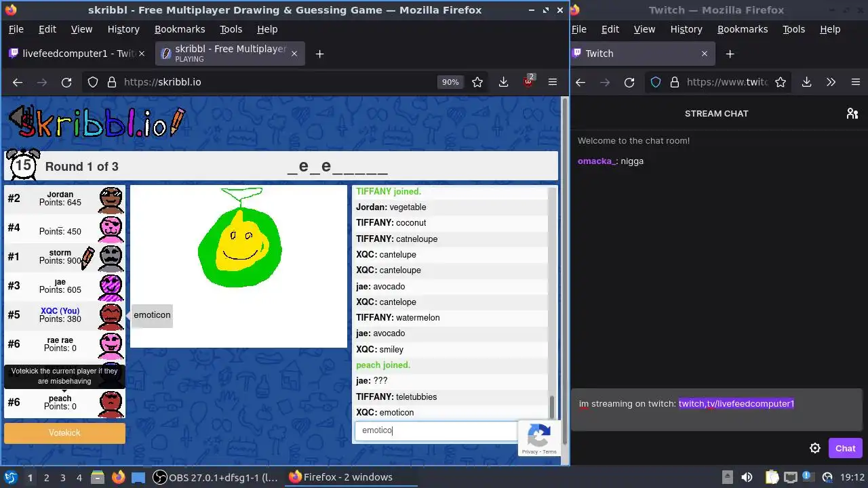The height and width of the screenshot is (488, 868).
Task: Click the 19:12 clock in the taskbar
Action: click(x=852, y=477)
